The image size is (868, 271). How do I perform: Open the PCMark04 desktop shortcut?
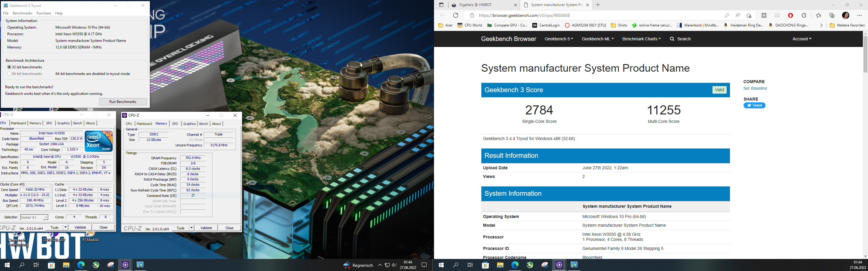(x=90, y=236)
